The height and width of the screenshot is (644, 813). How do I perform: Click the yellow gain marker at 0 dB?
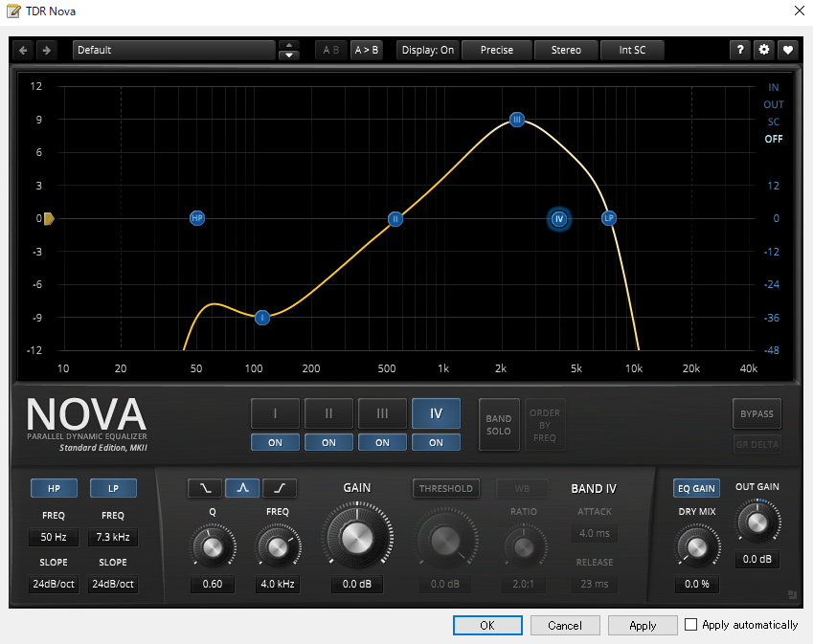49,218
